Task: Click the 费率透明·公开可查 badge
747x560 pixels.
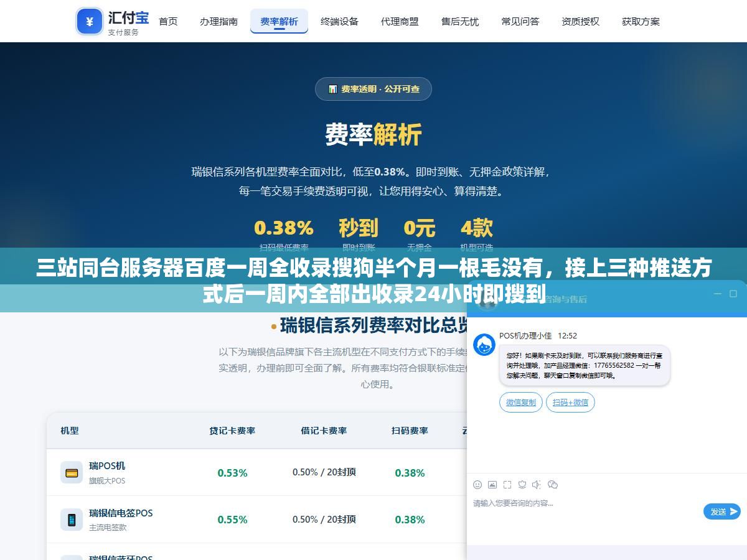Action: tap(374, 89)
